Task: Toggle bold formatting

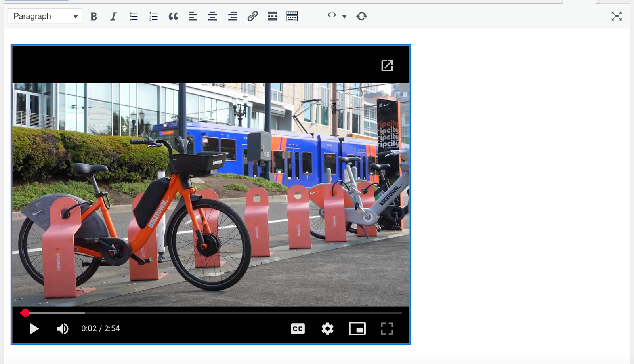Action: click(x=94, y=16)
